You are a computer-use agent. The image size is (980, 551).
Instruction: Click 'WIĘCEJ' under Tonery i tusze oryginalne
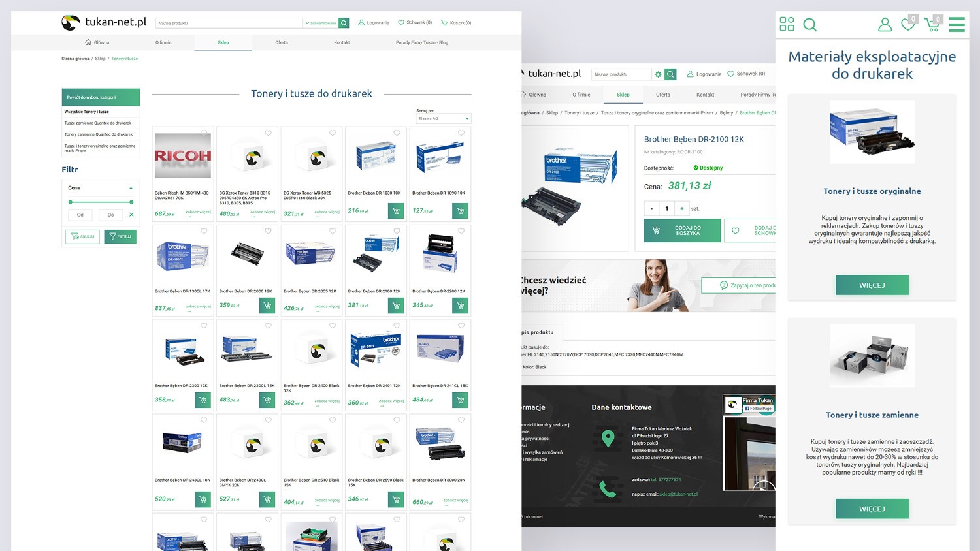pos(872,285)
